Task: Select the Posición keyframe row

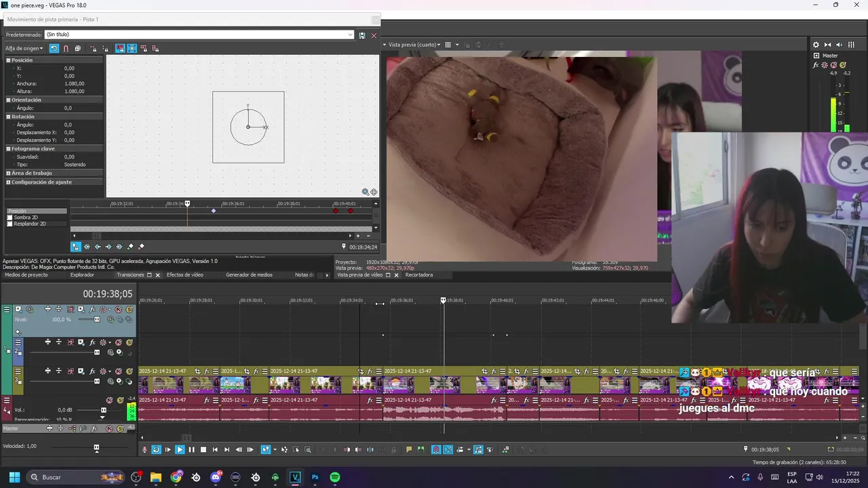Action: tap(37, 211)
